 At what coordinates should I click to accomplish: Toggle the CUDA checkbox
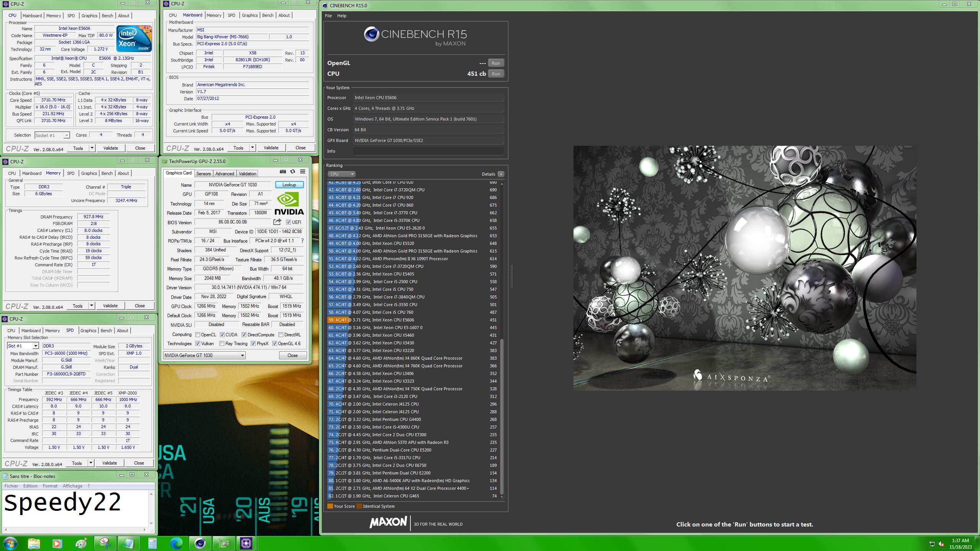click(x=222, y=334)
